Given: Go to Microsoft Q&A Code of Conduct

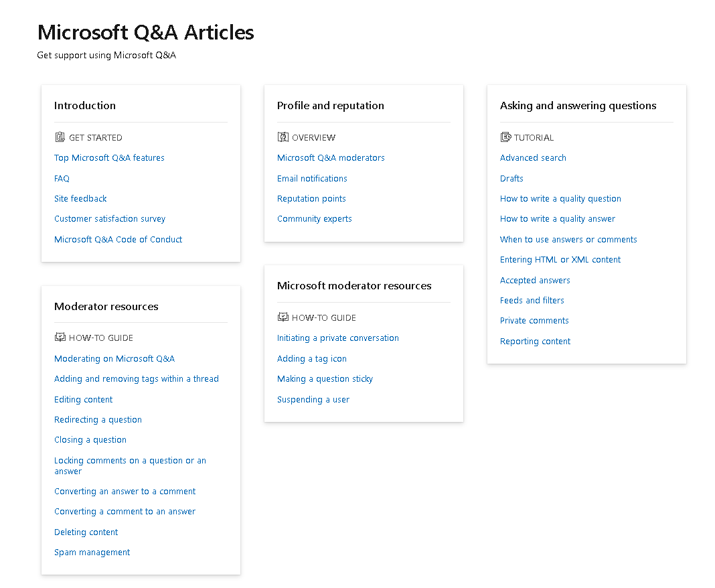Looking at the screenshot, I should pyautogui.click(x=118, y=240).
